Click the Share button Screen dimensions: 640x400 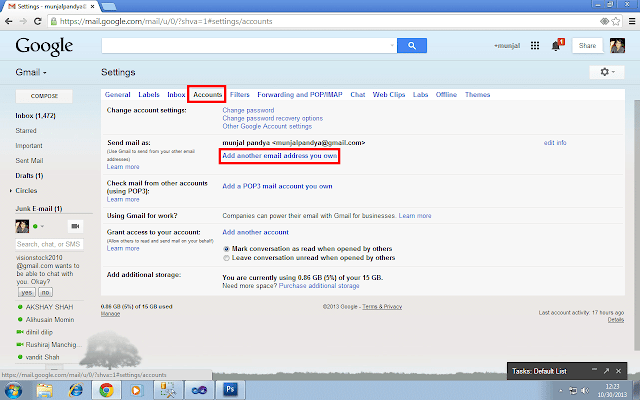[x=587, y=46]
